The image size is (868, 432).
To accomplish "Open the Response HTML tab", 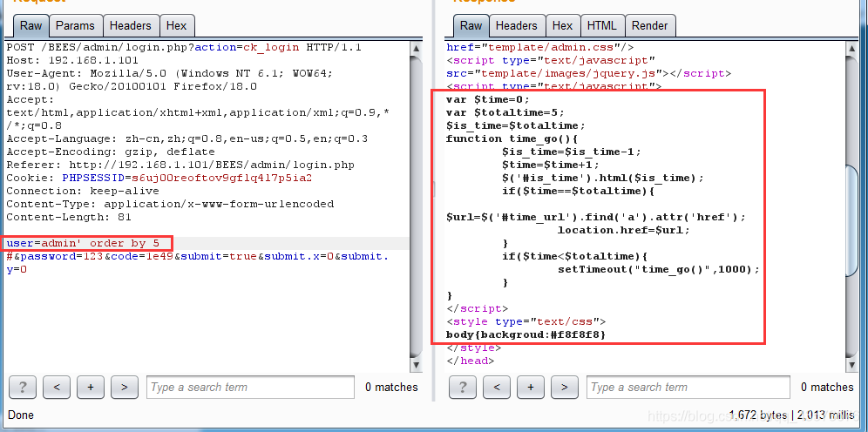I will click(601, 25).
